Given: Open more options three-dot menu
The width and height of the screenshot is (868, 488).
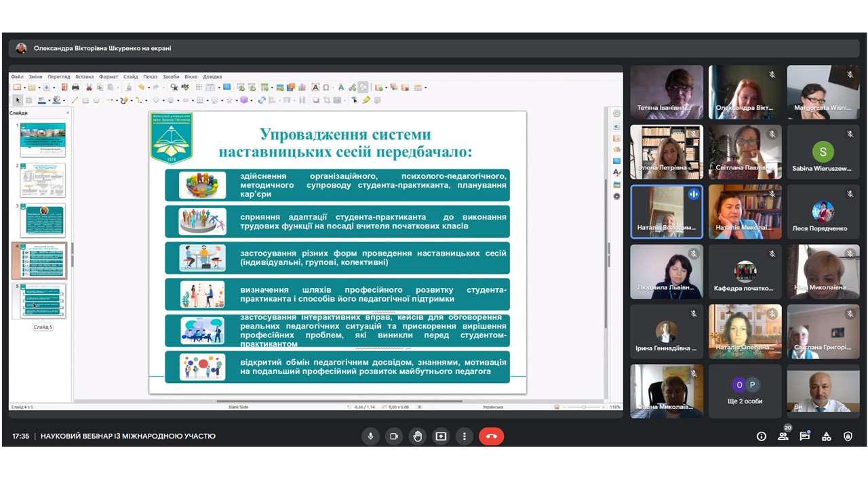Looking at the screenshot, I should coord(465,436).
